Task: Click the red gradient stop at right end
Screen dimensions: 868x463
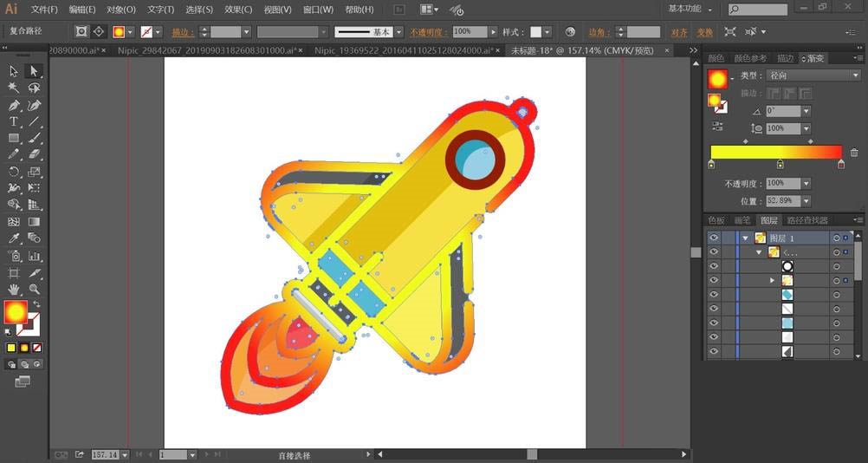Action: (841, 164)
